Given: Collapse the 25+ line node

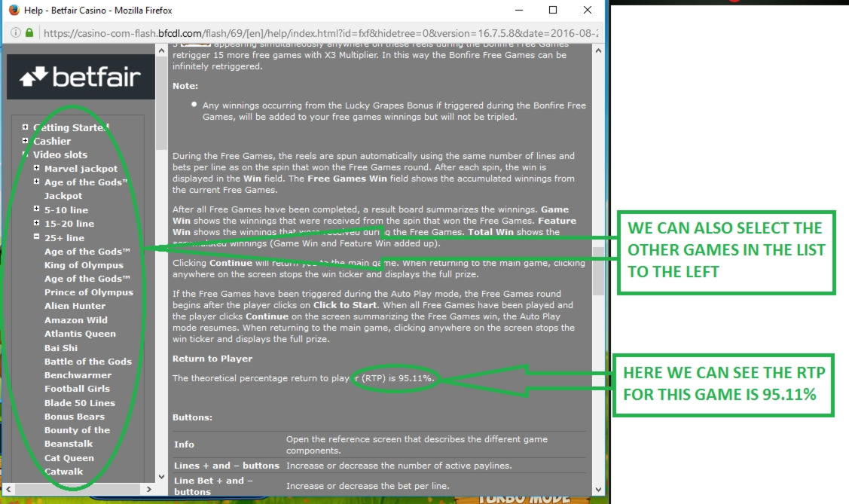Looking at the screenshot, I should click(x=36, y=236).
